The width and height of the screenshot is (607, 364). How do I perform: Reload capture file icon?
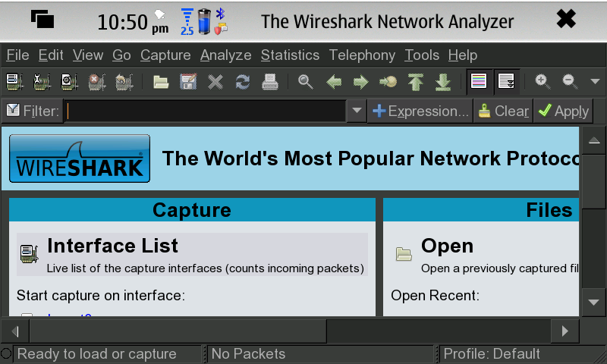[x=243, y=82]
